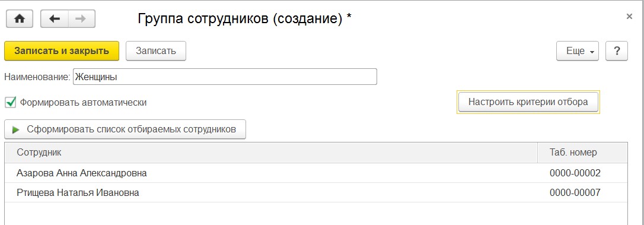Screen dimensions: 644x225
Task: Open Настроить критерии отбора
Action: tap(528, 102)
